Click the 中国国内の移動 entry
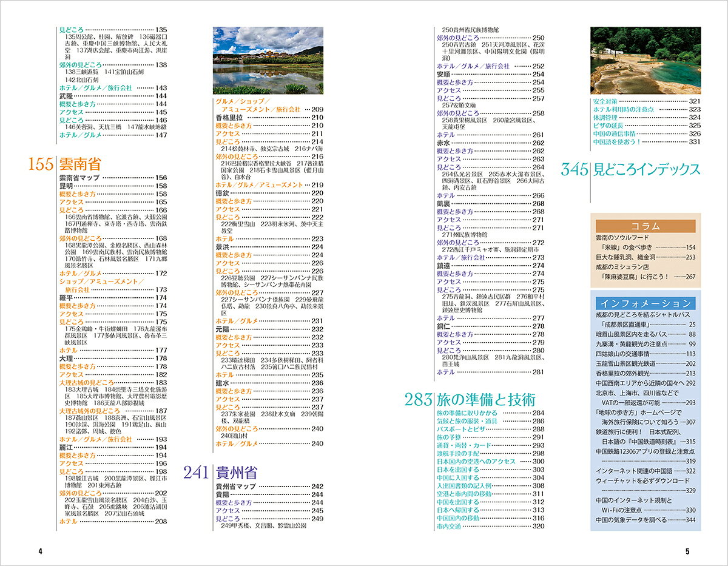The width and height of the screenshot is (728, 566). [x=491, y=518]
